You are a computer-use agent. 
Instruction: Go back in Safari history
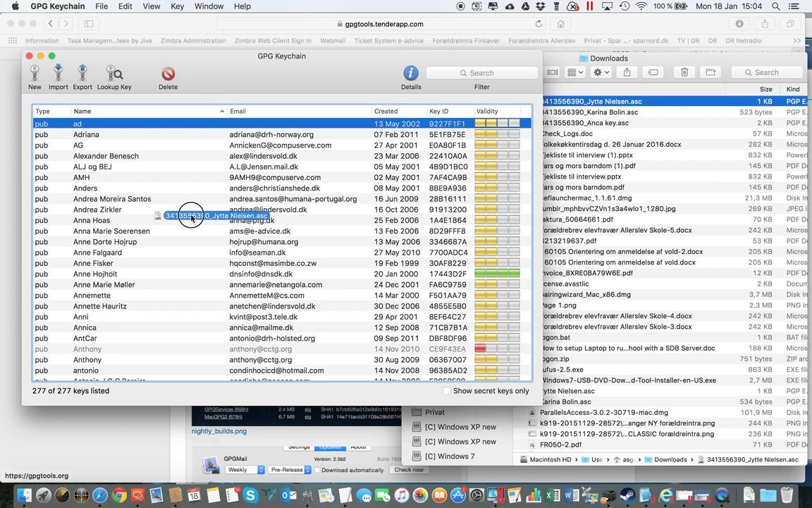coord(51,24)
